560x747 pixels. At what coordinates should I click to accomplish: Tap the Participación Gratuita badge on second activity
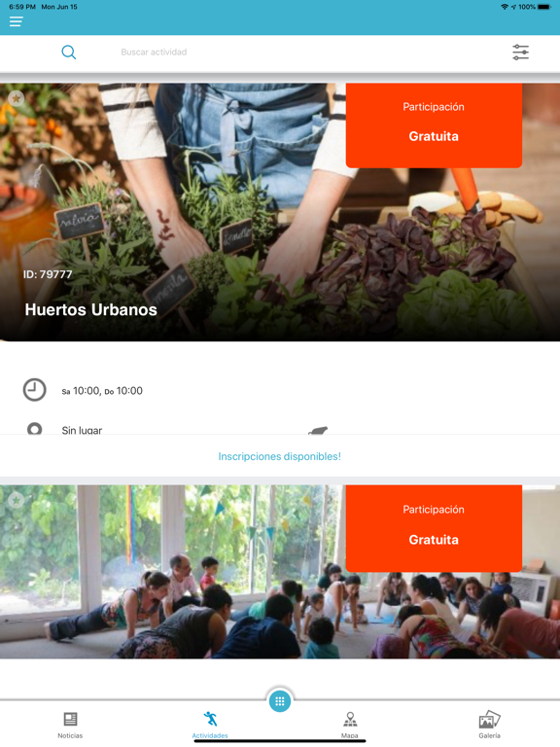click(x=434, y=528)
